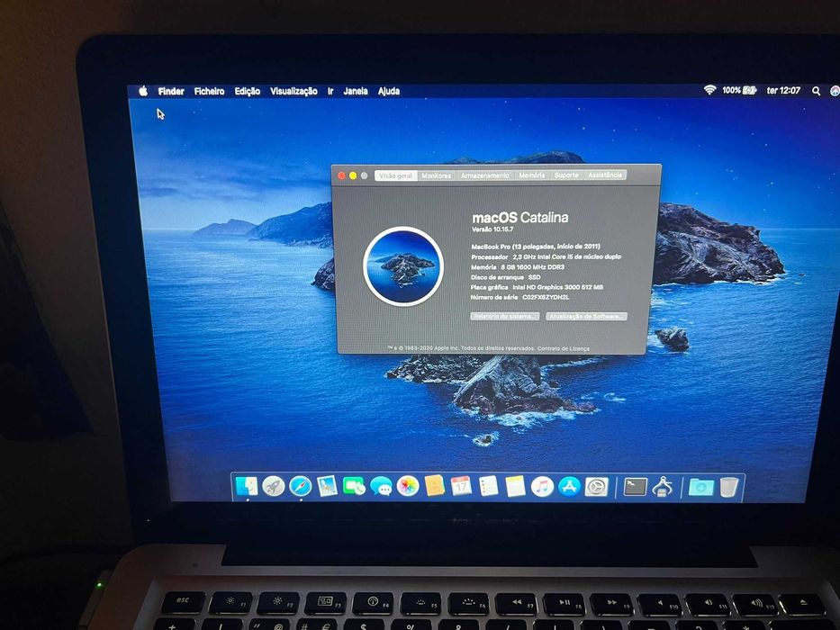Open the Finder menu
The width and height of the screenshot is (840, 630).
tap(171, 91)
